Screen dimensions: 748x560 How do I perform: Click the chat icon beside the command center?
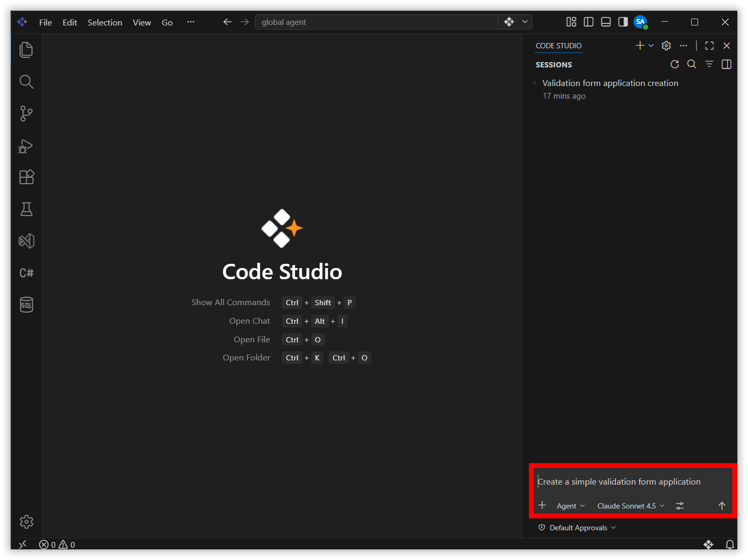[509, 22]
